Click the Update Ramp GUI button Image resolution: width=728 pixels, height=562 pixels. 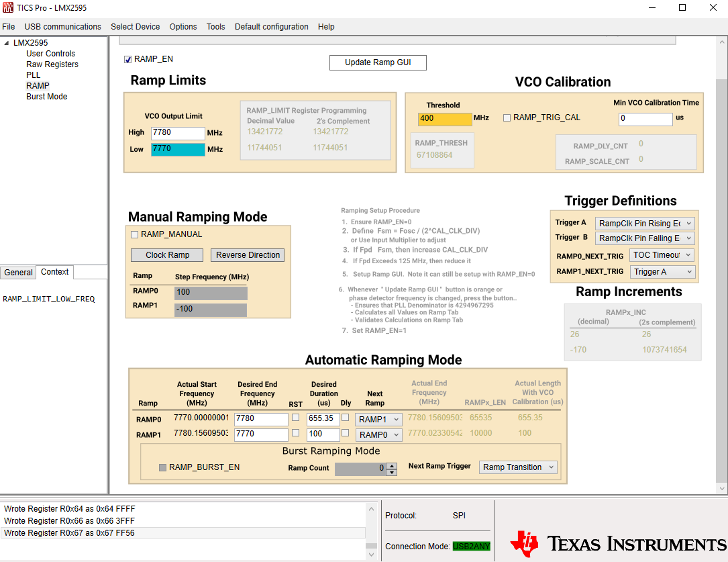tap(378, 62)
